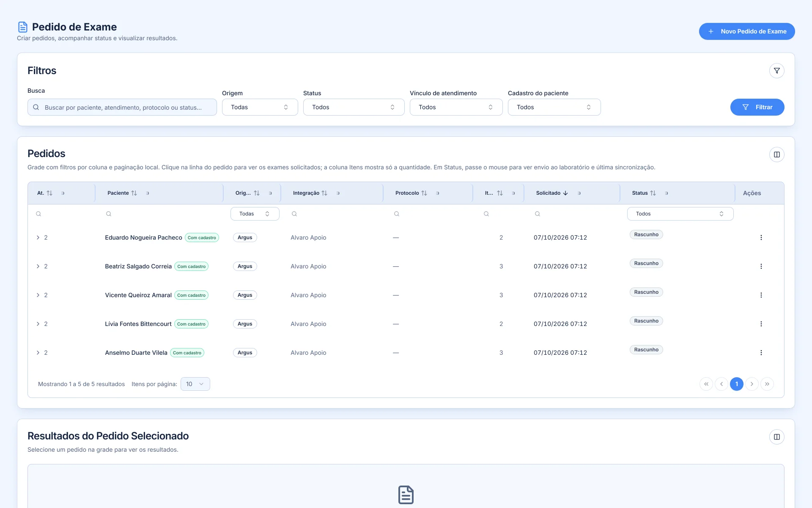Sort by Paciente column arrows
812x508 pixels.
(134, 193)
